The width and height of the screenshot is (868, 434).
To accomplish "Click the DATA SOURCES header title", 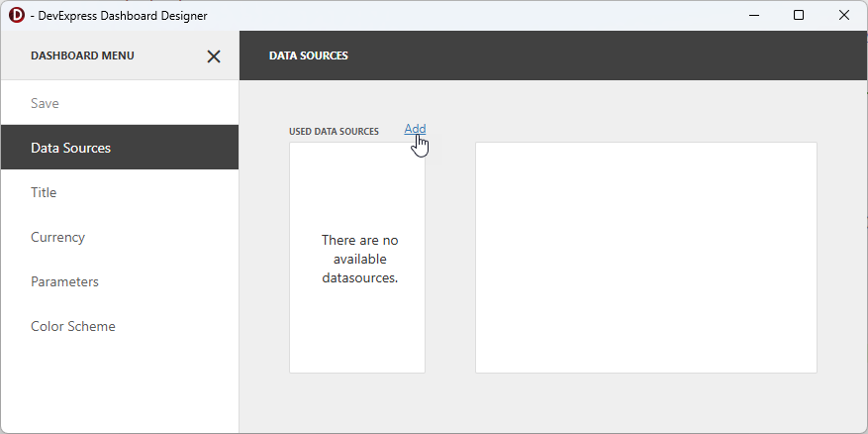I will click(309, 55).
